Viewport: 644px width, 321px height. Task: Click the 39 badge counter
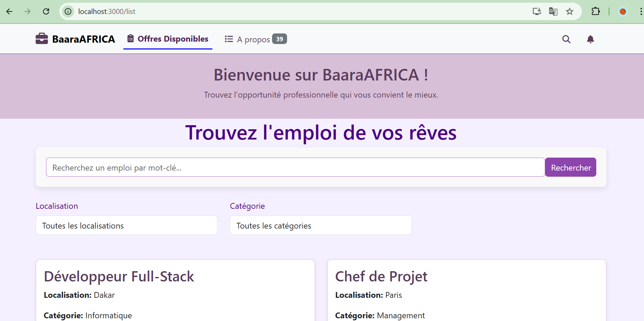tap(280, 39)
